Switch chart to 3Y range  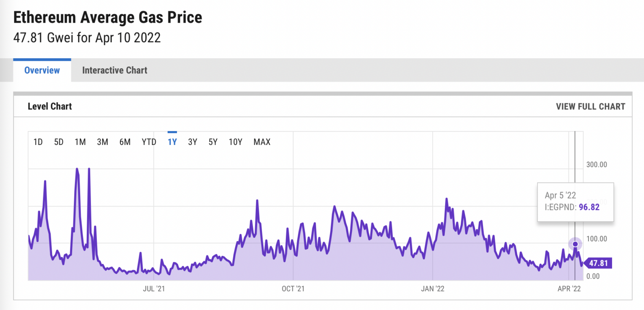tap(193, 142)
